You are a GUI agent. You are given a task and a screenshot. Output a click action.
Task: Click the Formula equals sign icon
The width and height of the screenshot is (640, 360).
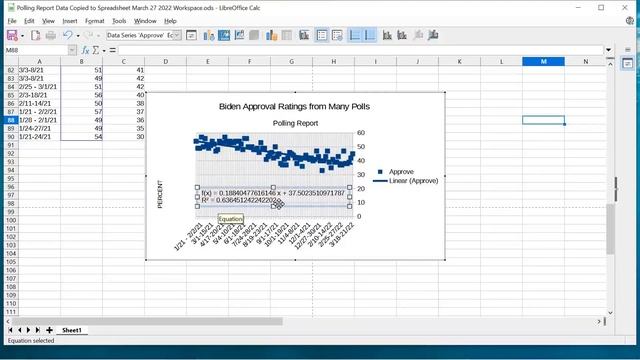(113, 50)
